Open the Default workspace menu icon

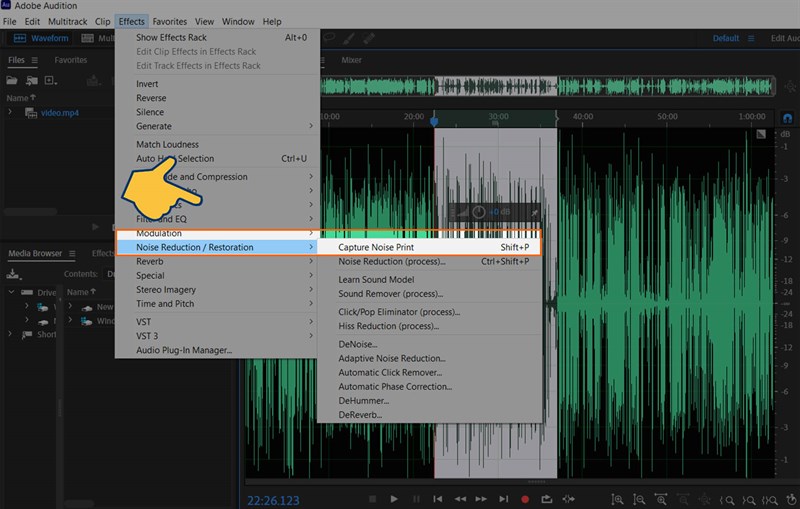click(x=752, y=39)
